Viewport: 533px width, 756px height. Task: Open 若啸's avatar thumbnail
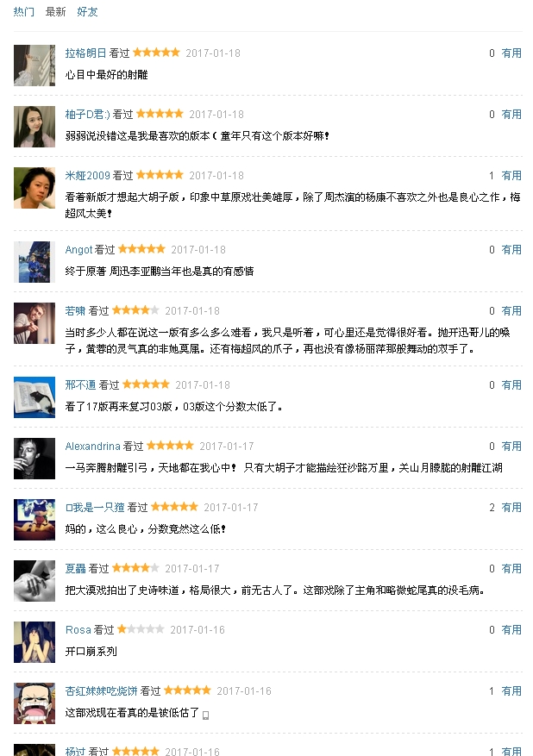34,323
